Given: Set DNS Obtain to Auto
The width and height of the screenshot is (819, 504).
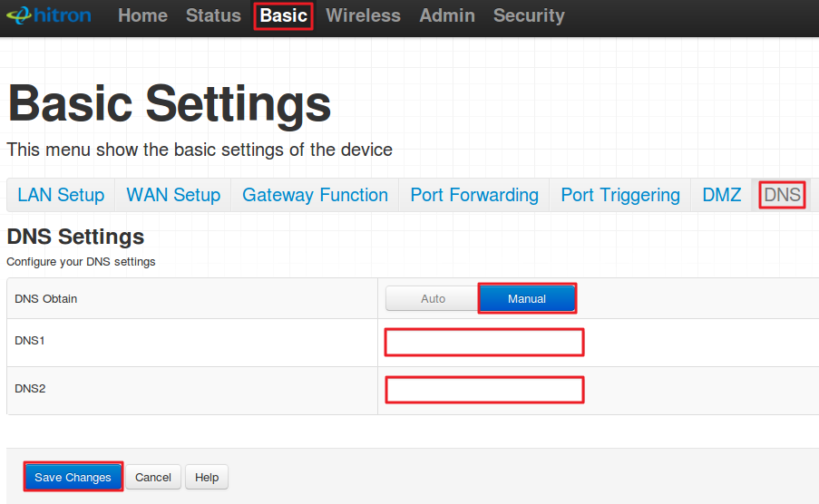Looking at the screenshot, I should (433, 299).
